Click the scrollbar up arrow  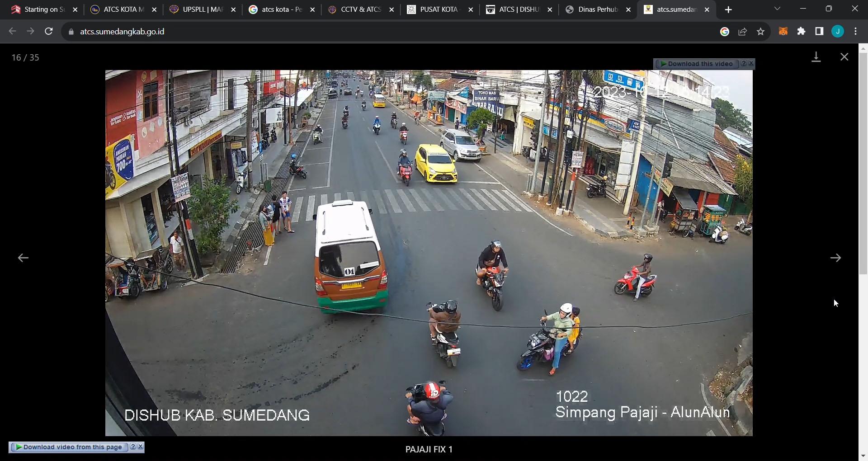click(863, 48)
